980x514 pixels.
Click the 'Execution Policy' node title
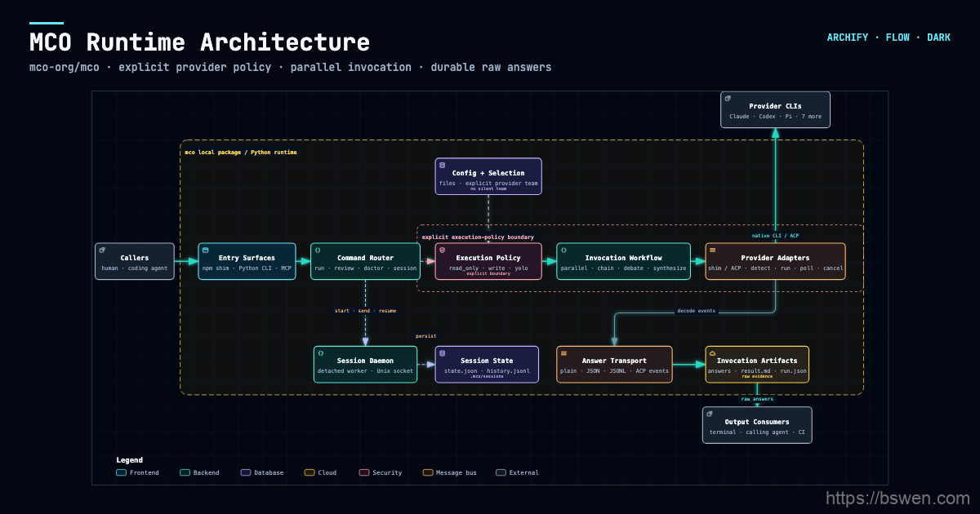488,258
